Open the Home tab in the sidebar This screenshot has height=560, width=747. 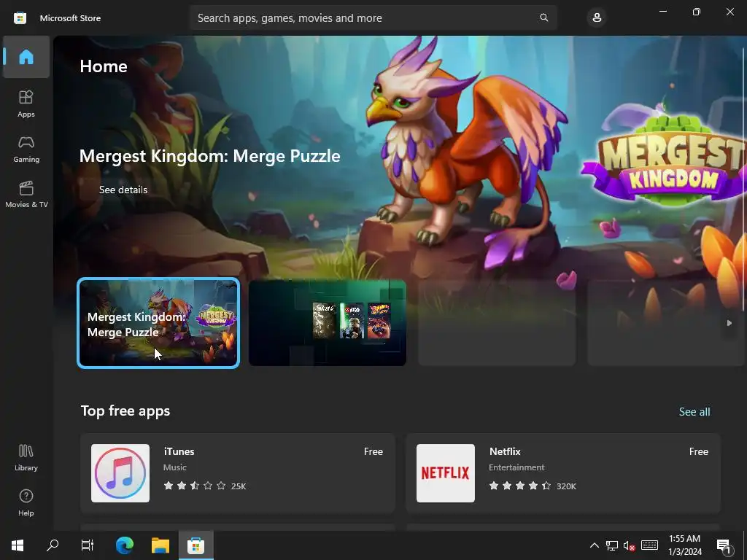coord(26,57)
